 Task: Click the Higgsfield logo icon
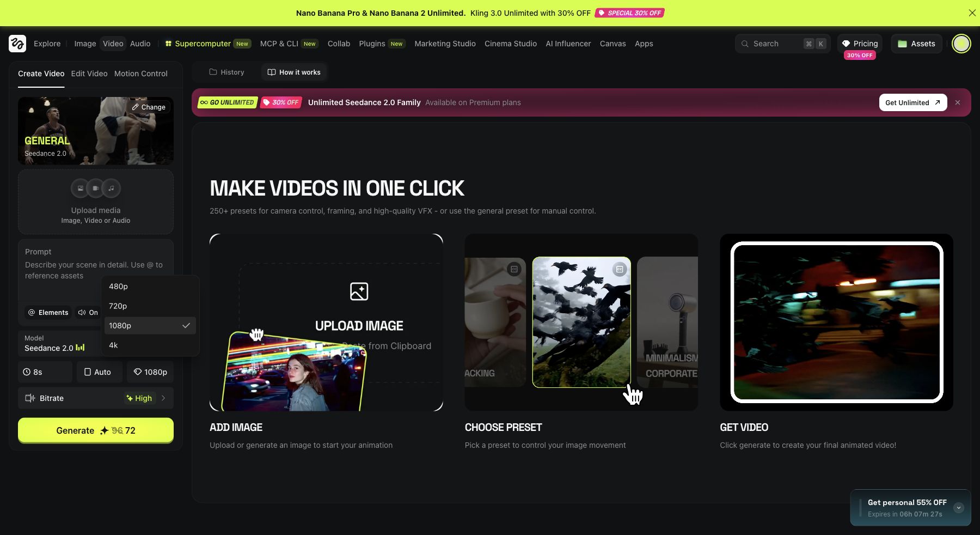coord(17,44)
